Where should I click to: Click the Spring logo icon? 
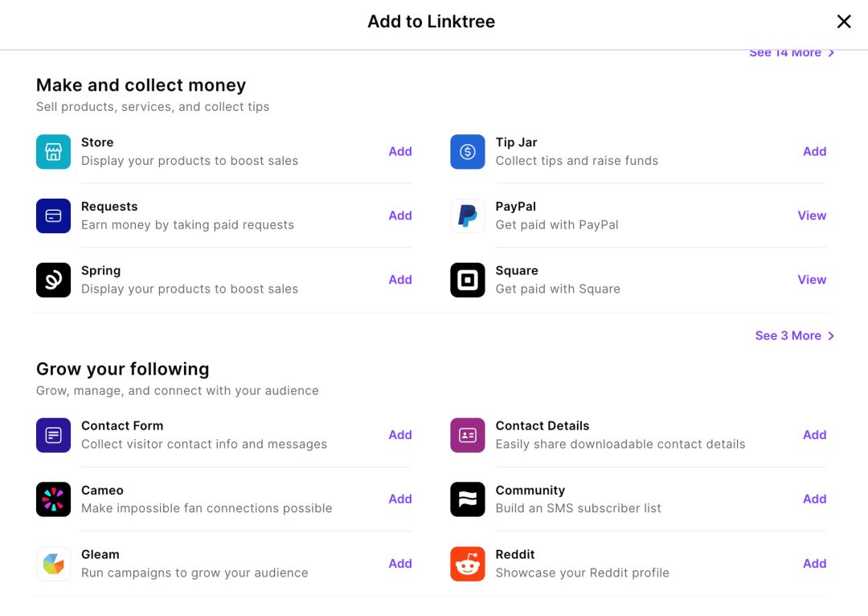tap(53, 280)
